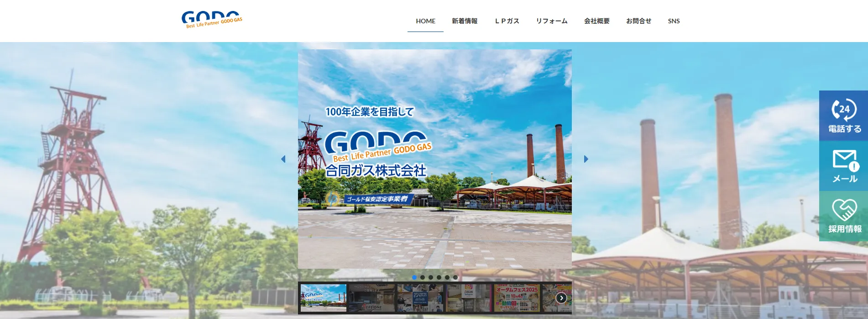Select the first blue slider pagination dot
Screen dimensions: 868x319
(x=414, y=277)
